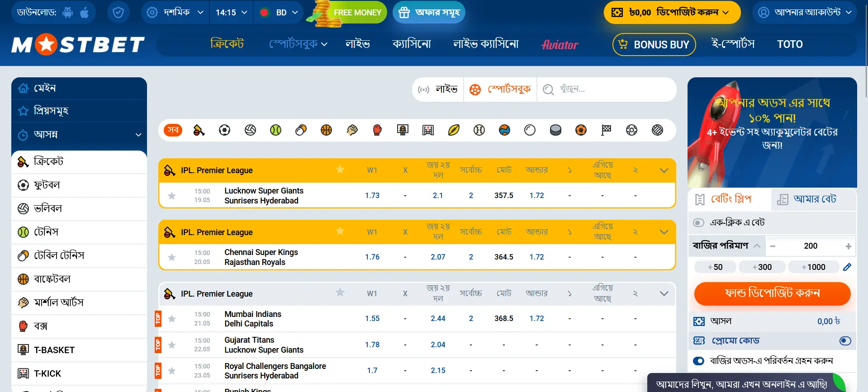Open the Live Casino navigation tab
Screen dimensions: 868x392
[486, 44]
